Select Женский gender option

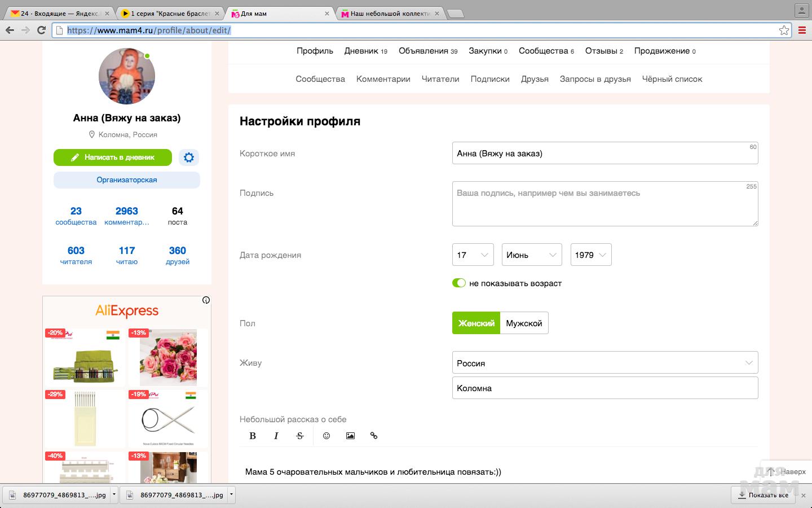(x=476, y=323)
